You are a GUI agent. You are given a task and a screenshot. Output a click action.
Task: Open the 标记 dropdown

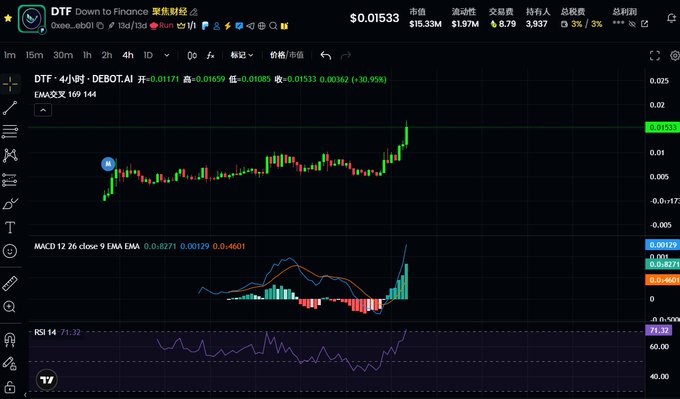pos(242,55)
